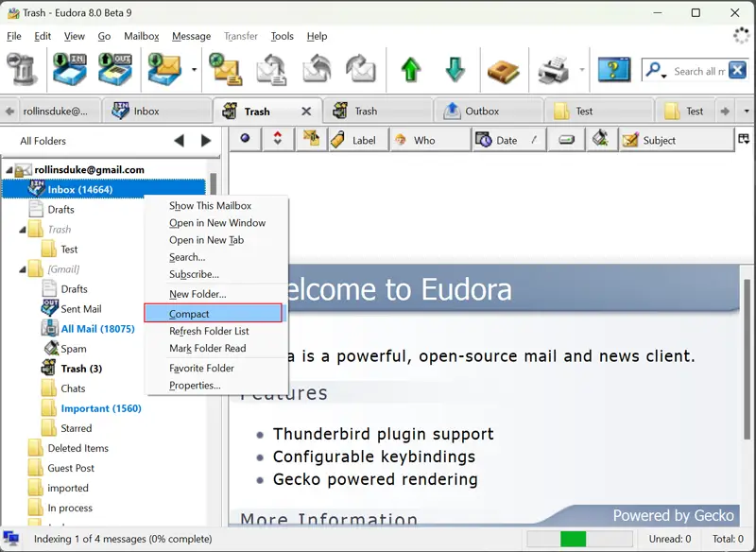Viewport: 756px width, 552px height.
Task: Go to next message with green down arrow
Action: [x=455, y=70]
